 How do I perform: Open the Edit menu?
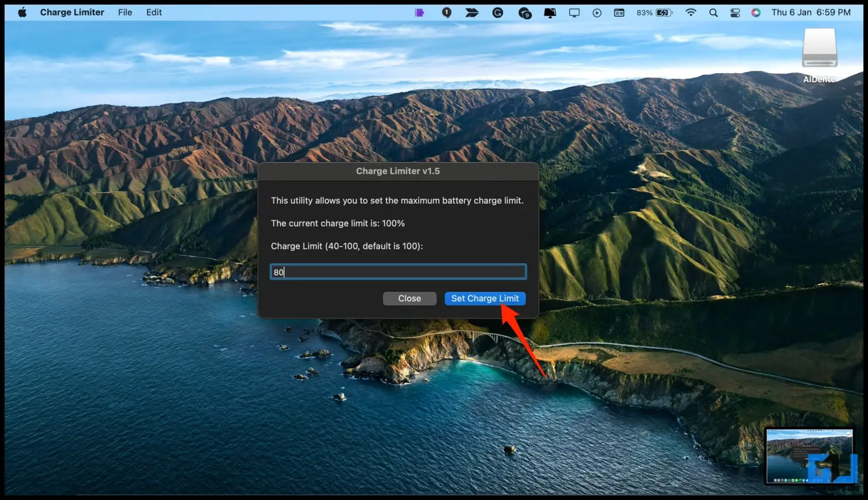click(x=154, y=12)
